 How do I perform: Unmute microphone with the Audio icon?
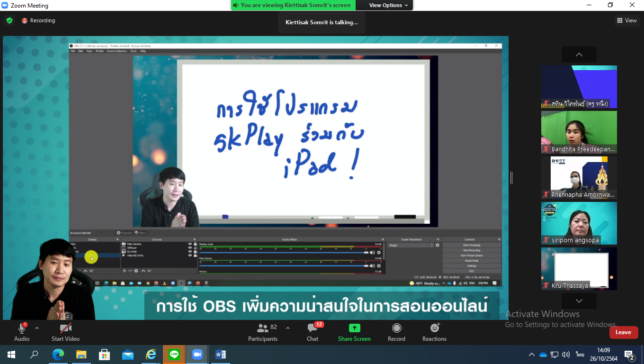coord(22,328)
